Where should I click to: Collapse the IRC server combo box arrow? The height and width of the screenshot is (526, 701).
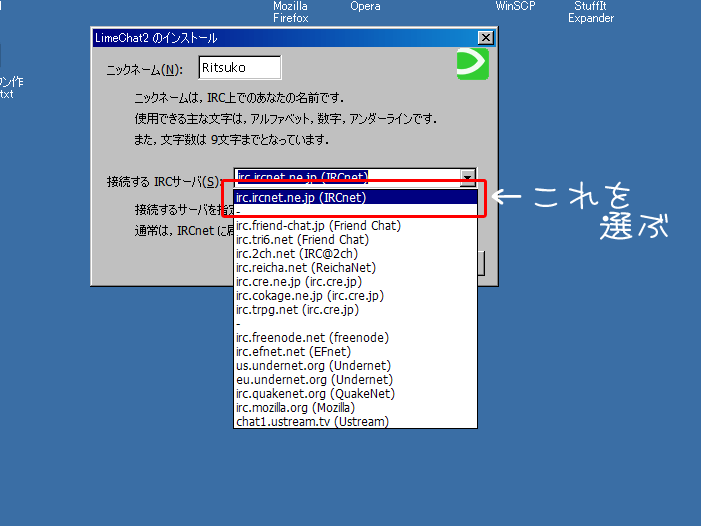[468, 177]
